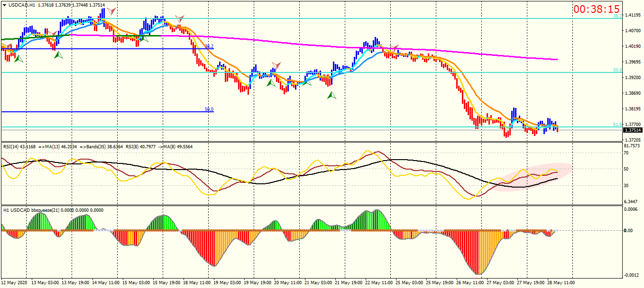Click the 1.37205 price axis label
Screen dimensions: 644x288
633,140
